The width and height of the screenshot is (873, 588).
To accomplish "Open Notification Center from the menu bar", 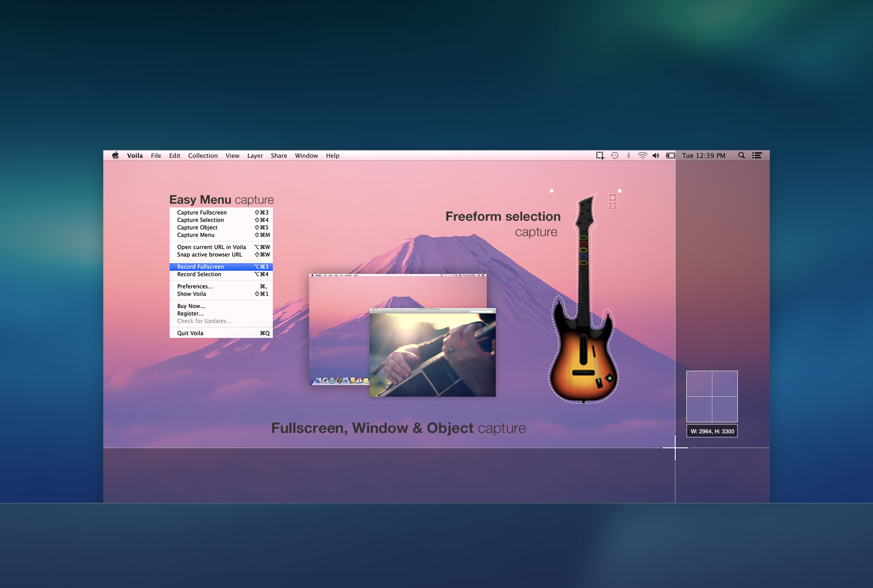I will pyautogui.click(x=757, y=156).
